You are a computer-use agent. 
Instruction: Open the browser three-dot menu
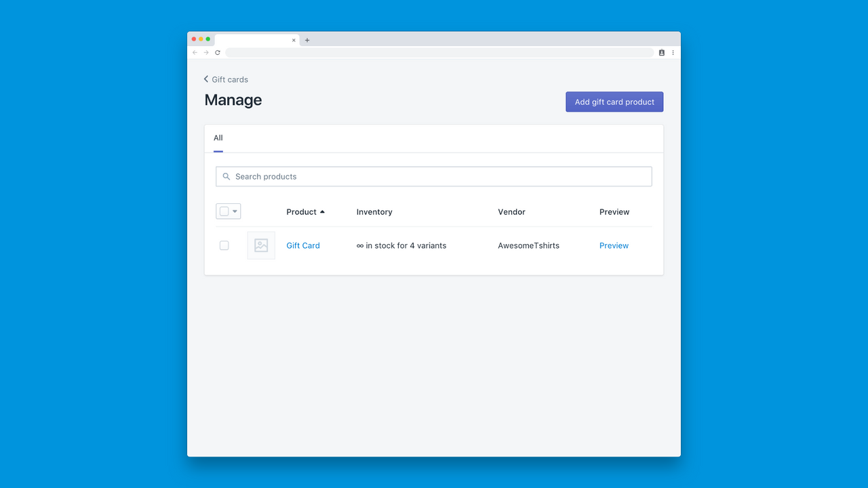coord(673,52)
